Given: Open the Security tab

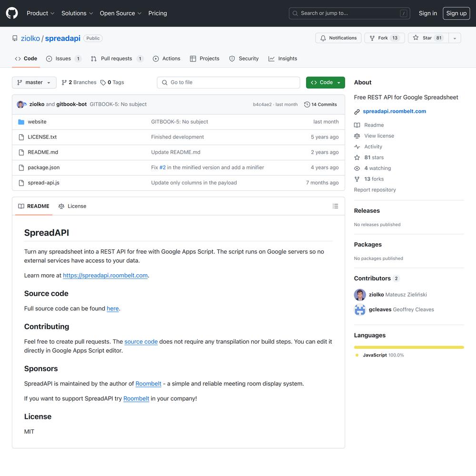Looking at the screenshot, I should tap(244, 59).
